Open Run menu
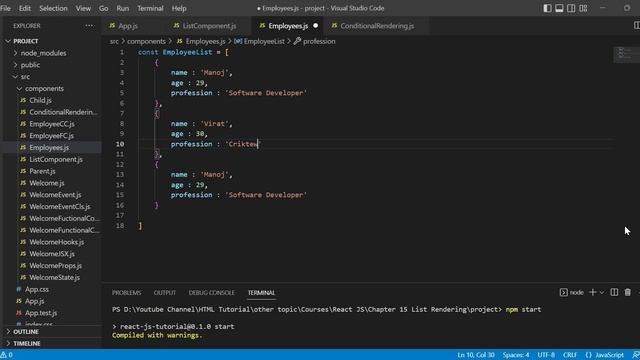 click(x=122, y=8)
